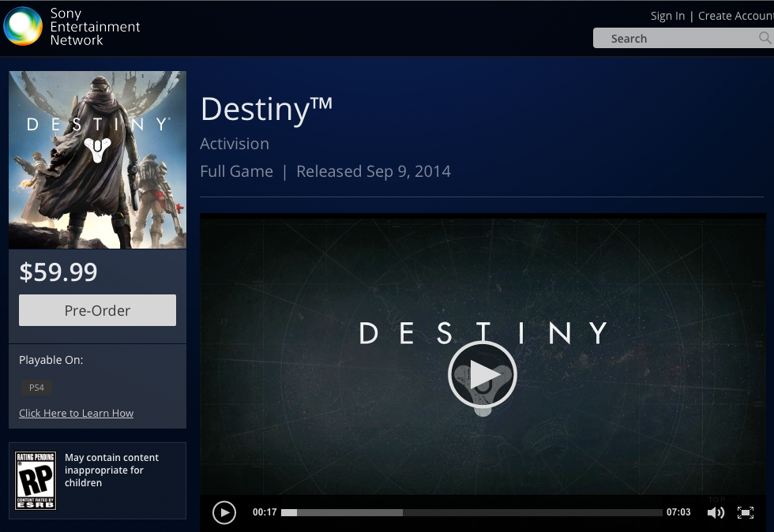Click the 'May contain content inappropriate' notice
The image size is (774, 532).
111,470
